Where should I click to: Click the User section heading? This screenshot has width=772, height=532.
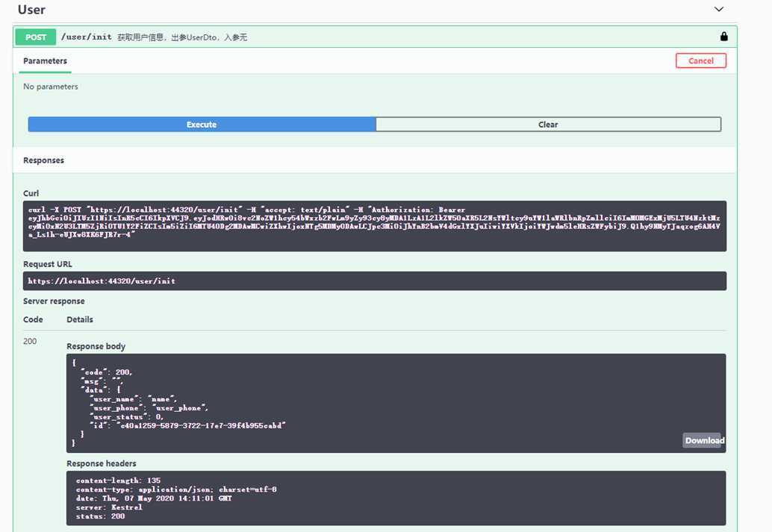pyautogui.click(x=31, y=10)
